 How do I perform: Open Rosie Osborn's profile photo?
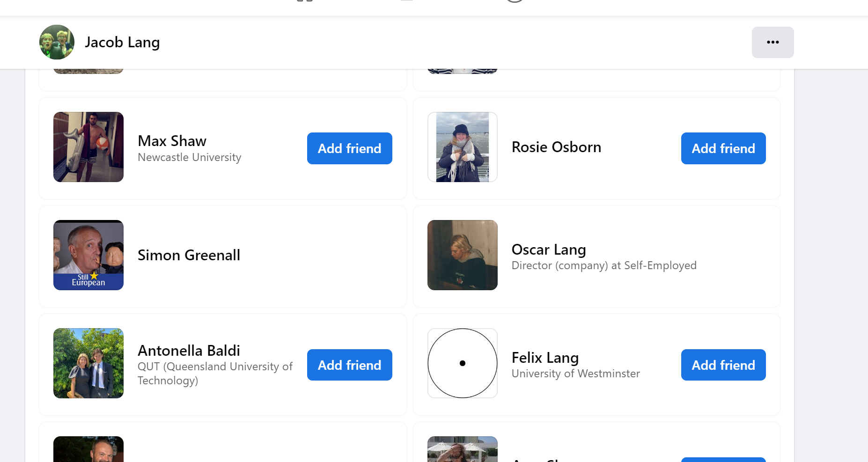pyautogui.click(x=463, y=147)
